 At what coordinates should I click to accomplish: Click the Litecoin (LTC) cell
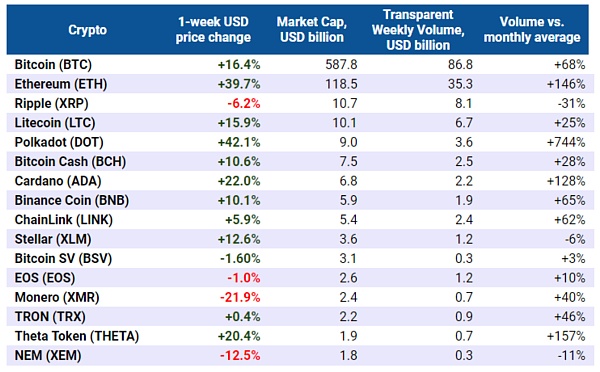[x=55, y=123]
